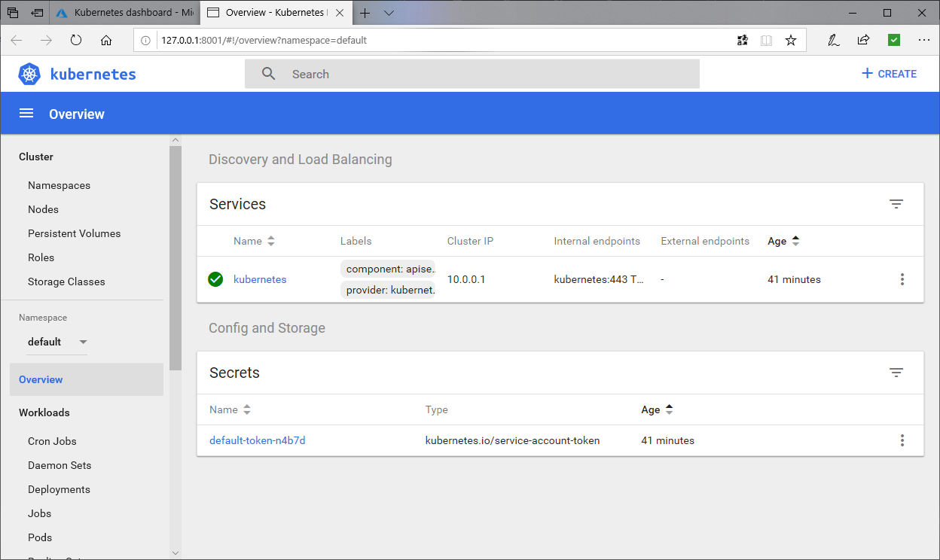The height and width of the screenshot is (560, 940).
Task: Open the browser Settings and more menu
Action: click(924, 40)
